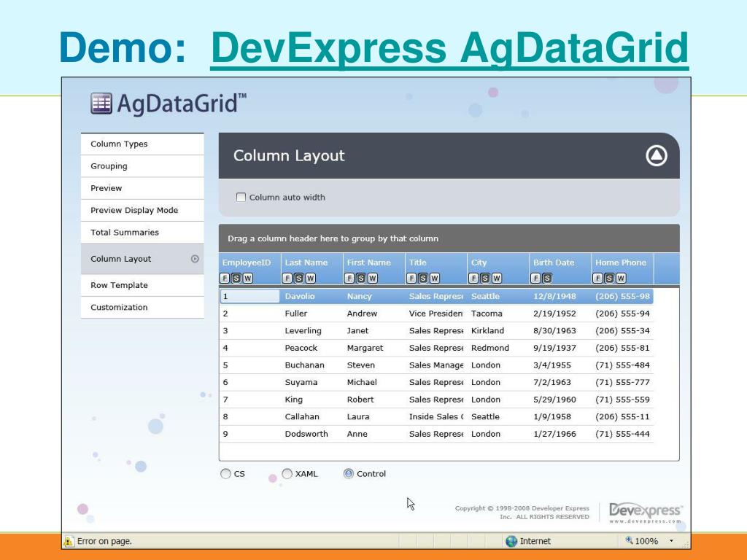Click Robert in King's row
The height and width of the screenshot is (560, 747).
360,399
